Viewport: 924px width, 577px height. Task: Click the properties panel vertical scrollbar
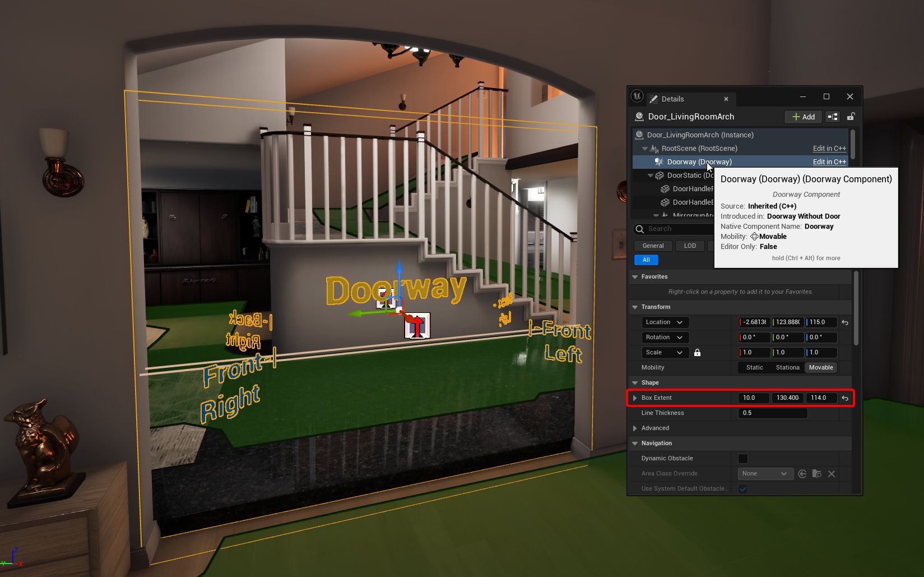856,308
